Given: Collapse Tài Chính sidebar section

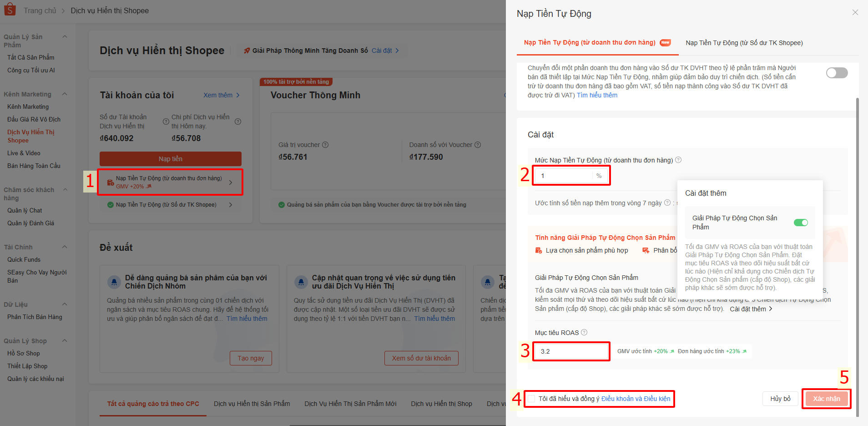Looking at the screenshot, I should pyautogui.click(x=65, y=247).
